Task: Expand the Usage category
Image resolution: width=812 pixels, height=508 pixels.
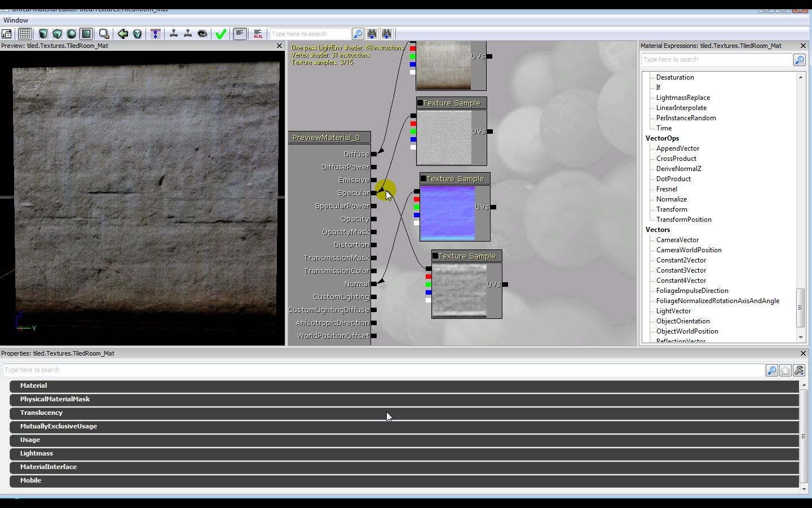Action: click(x=404, y=440)
